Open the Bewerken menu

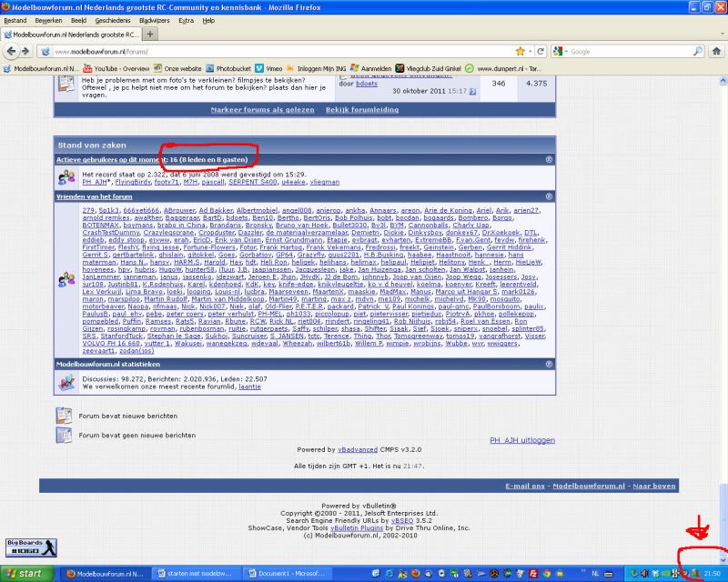coord(48,20)
